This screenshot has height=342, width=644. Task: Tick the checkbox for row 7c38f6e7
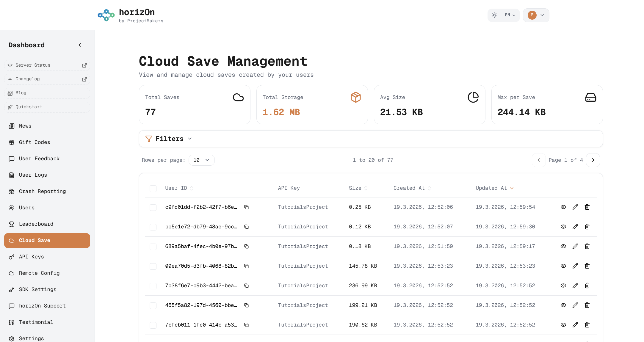(x=153, y=286)
